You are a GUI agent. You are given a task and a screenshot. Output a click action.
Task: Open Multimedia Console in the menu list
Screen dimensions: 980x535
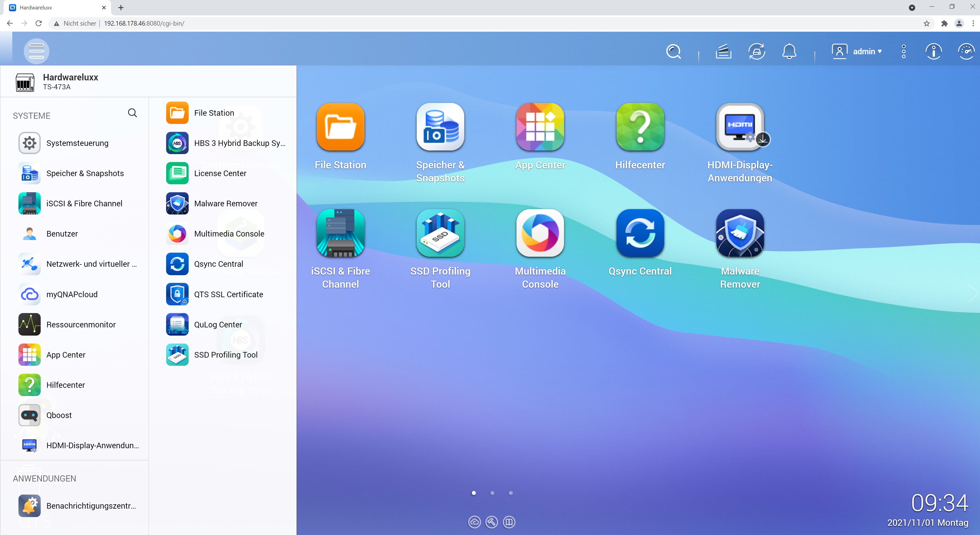pos(226,234)
